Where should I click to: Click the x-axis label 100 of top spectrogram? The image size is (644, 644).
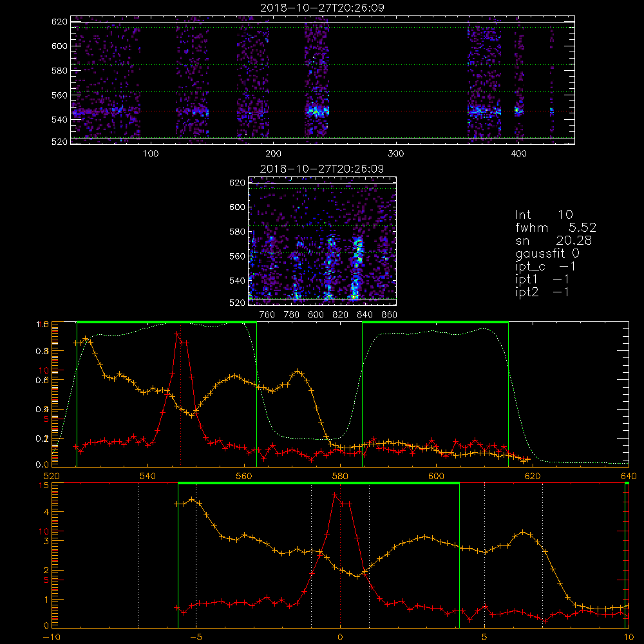[x=151, y=154]
